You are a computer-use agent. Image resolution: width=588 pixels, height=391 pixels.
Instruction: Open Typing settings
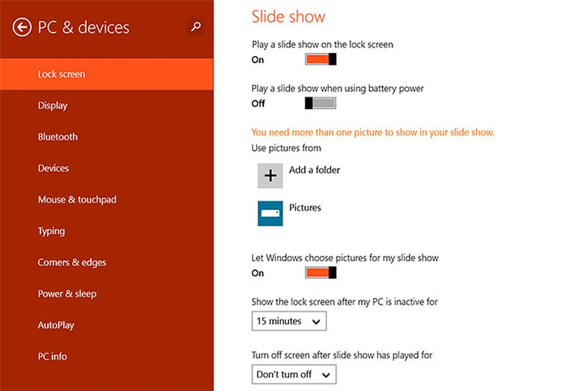(x=51, y=231)
